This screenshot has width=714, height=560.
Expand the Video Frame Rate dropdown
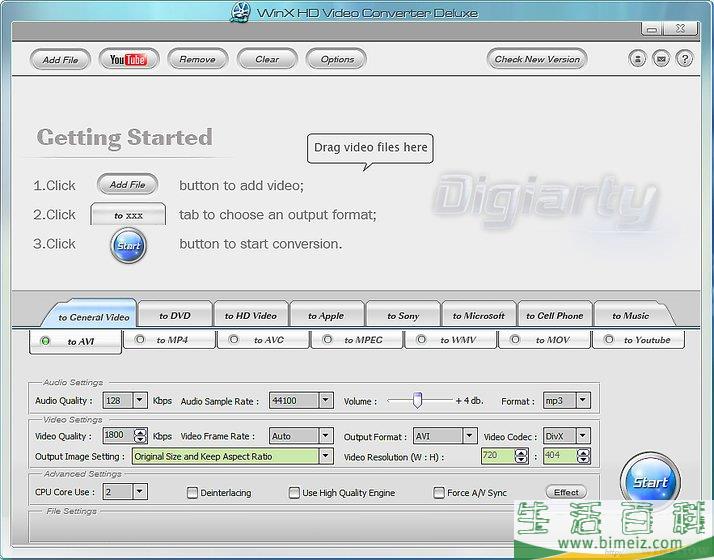326,436
